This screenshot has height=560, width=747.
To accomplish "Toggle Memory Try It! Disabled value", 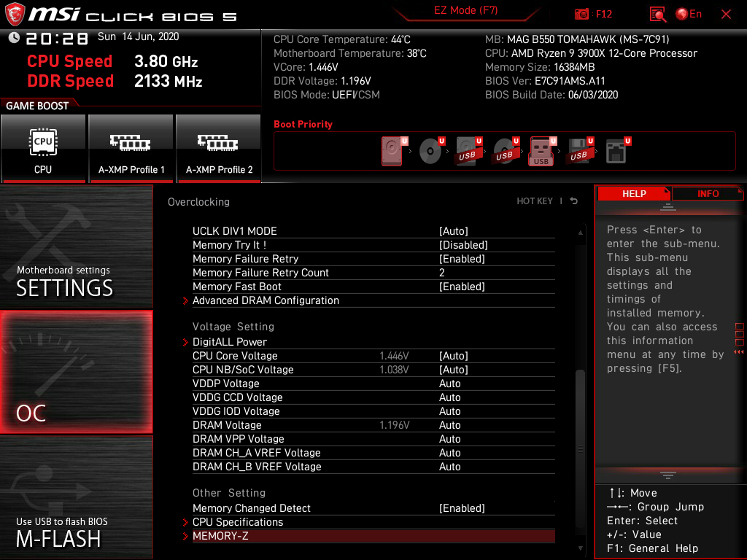I will pos(463,245).
